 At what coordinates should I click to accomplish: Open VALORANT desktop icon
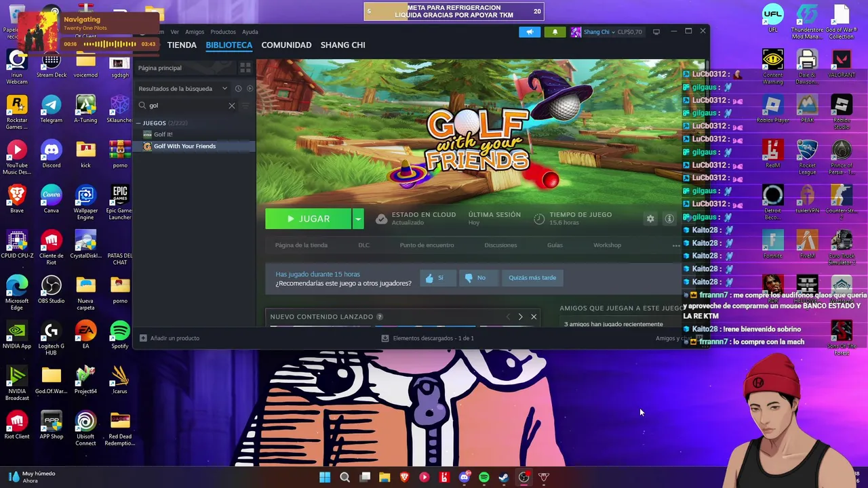842,64
